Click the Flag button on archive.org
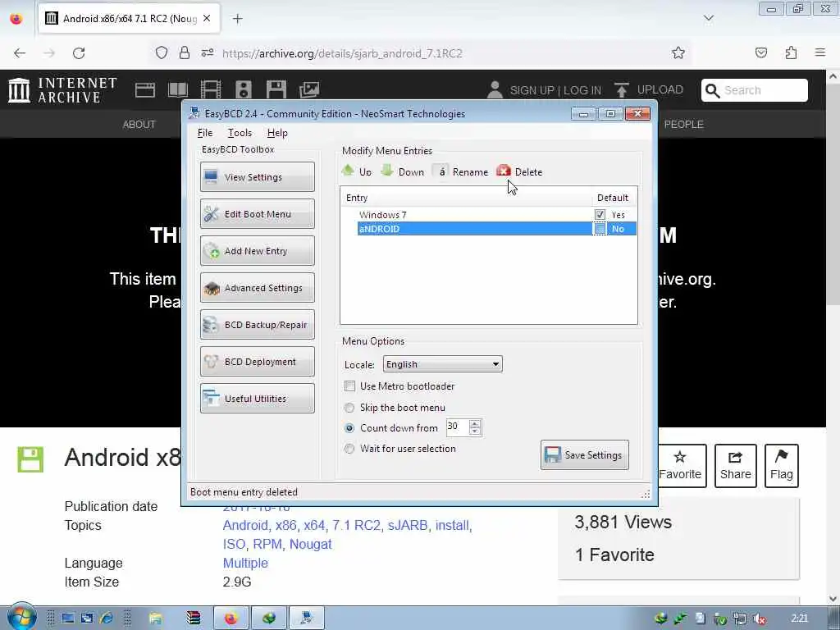 point(782,466)
